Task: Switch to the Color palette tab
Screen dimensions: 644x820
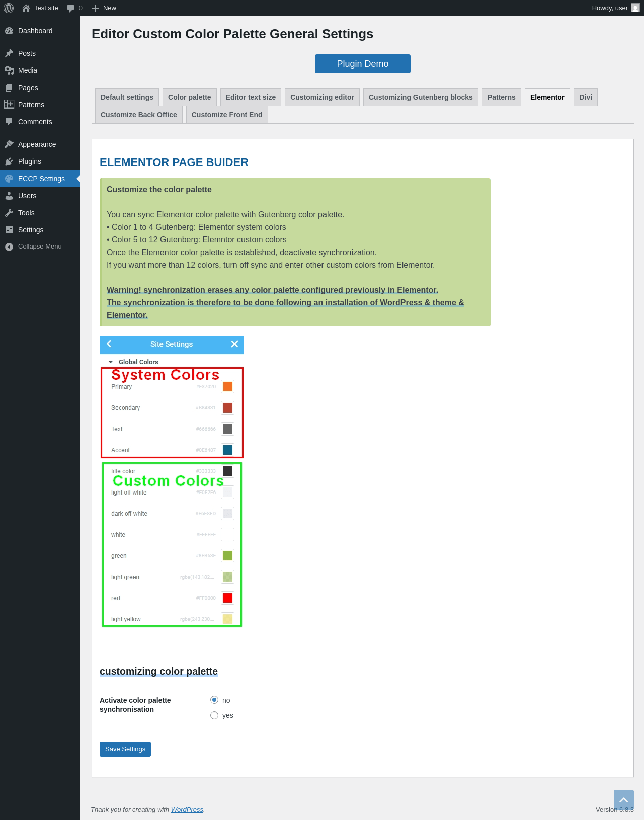Action: pos(189,97)
